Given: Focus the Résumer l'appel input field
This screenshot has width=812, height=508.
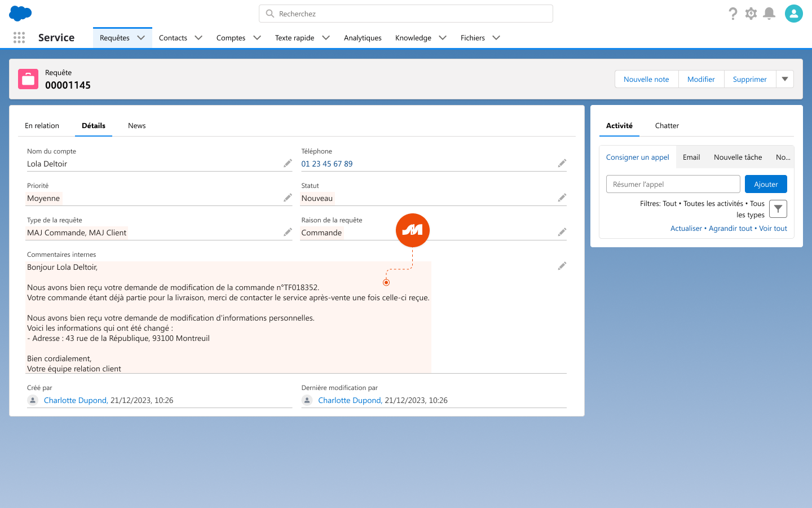Looking at the screenshot, I should 673,184.
